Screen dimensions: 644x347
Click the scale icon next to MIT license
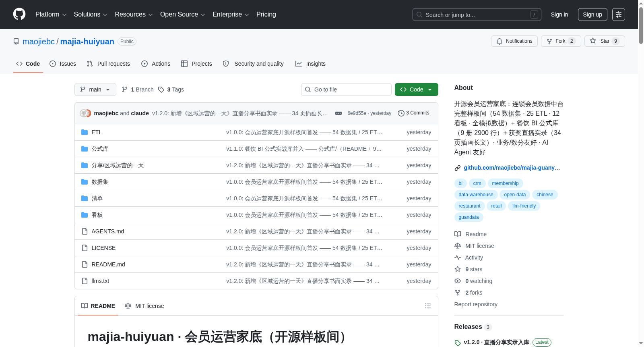click(x=458, y=246)
